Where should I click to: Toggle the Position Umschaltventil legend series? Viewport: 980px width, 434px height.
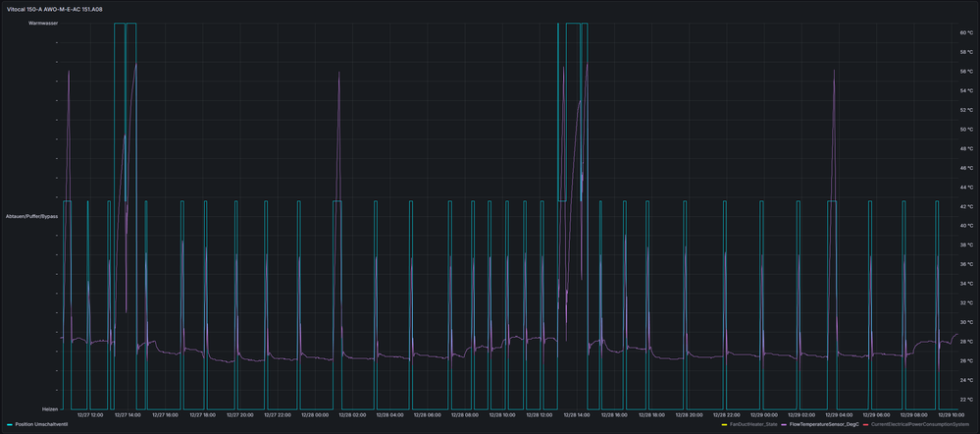[41, 424]
